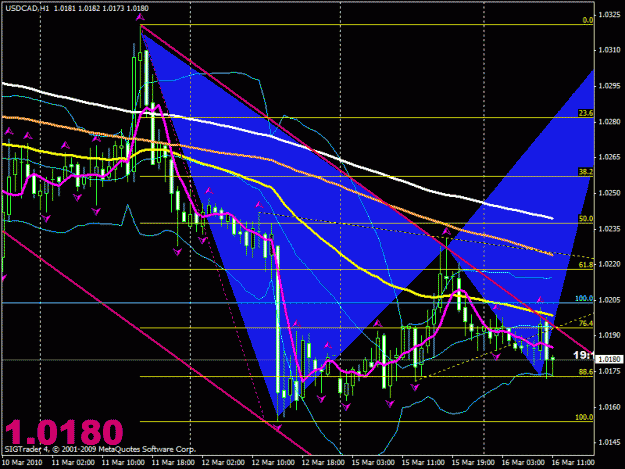
Task: Click the 1.0175 price axis label
Action: (x=610, y=371)
